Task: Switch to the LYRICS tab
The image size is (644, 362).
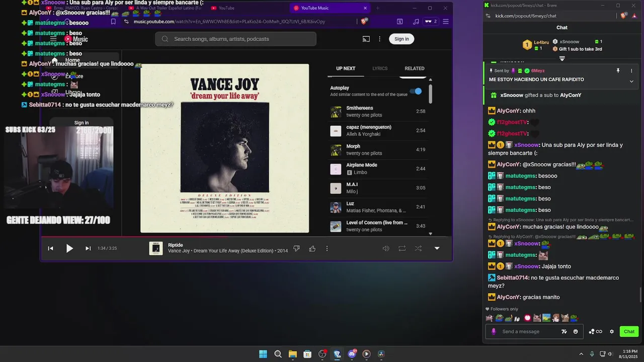Action: (x=380, y=68)
